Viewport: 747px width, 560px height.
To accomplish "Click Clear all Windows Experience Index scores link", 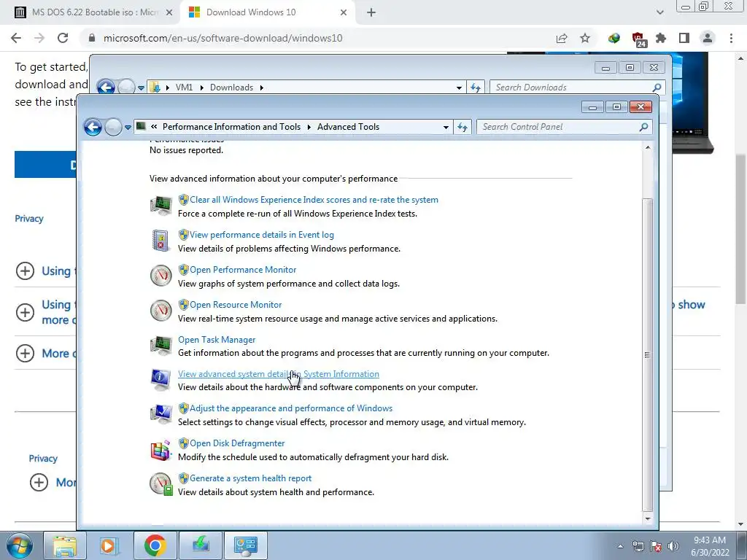I will [x=314, y=200].
